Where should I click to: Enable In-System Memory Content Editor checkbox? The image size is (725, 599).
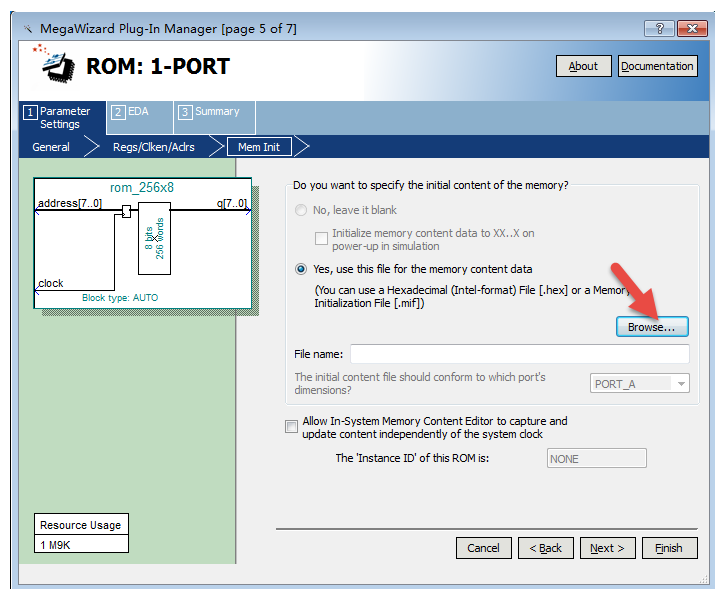pyautogui.click(x=291, y=426)
